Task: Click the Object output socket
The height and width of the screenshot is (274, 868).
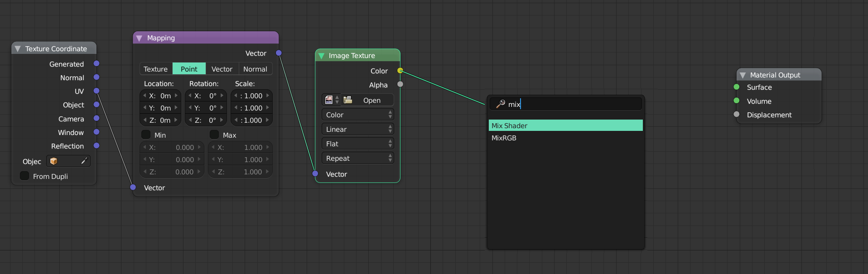Action: (x=96, y=105)
